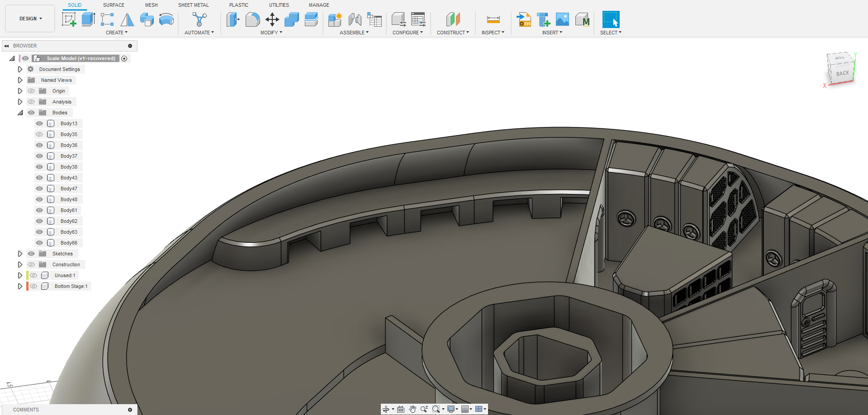The width and height of the screenshot is (868, 415).
Task: Click the New Component icon
Action: 335,19
